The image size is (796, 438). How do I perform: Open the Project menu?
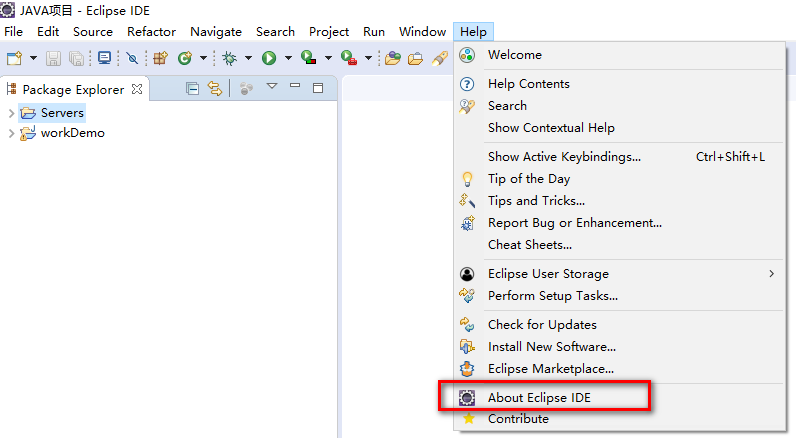(x=329, y=31)
